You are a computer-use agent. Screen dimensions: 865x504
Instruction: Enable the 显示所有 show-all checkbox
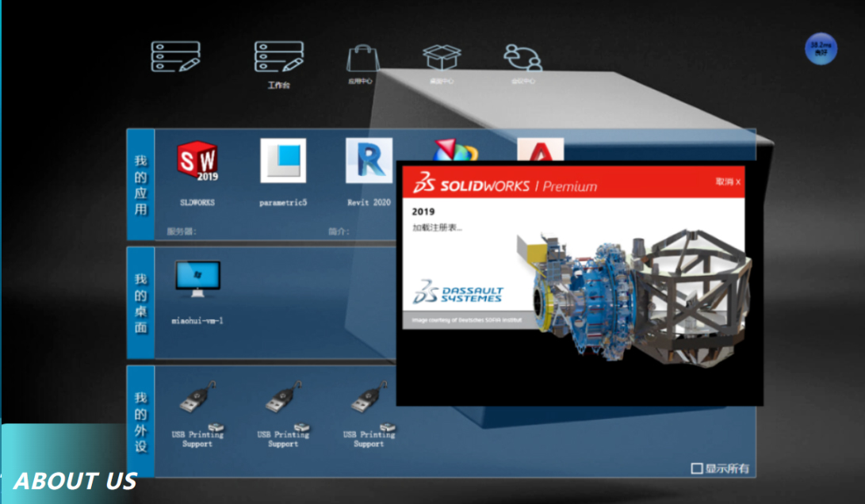pyautogui.click(x=697, y=468)
